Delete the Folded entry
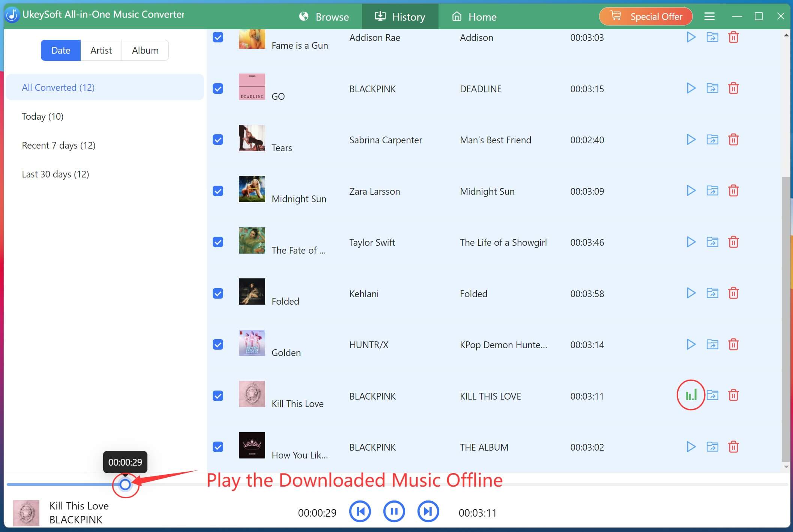Screen dimensions: 793x532 click(x=733, y=293)
